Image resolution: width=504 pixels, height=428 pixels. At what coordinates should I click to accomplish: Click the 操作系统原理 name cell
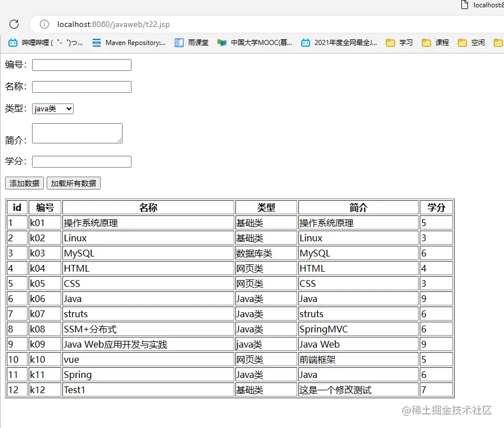coord(148,223)
